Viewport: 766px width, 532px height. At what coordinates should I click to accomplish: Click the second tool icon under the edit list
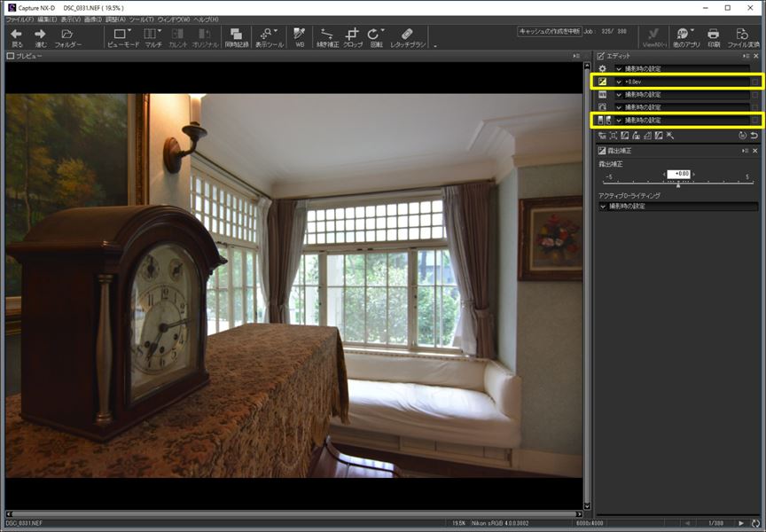pyautogui.click(x=614, y=136)
